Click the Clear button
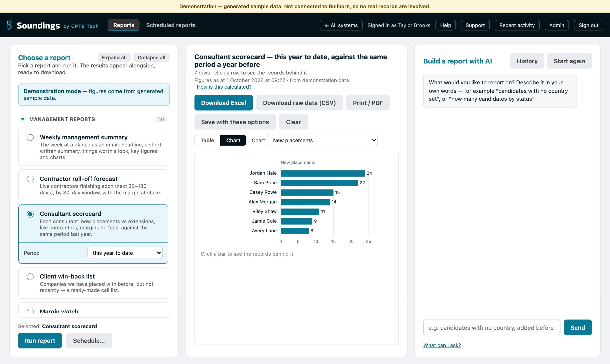610x364 pixels. pos(293,122)
